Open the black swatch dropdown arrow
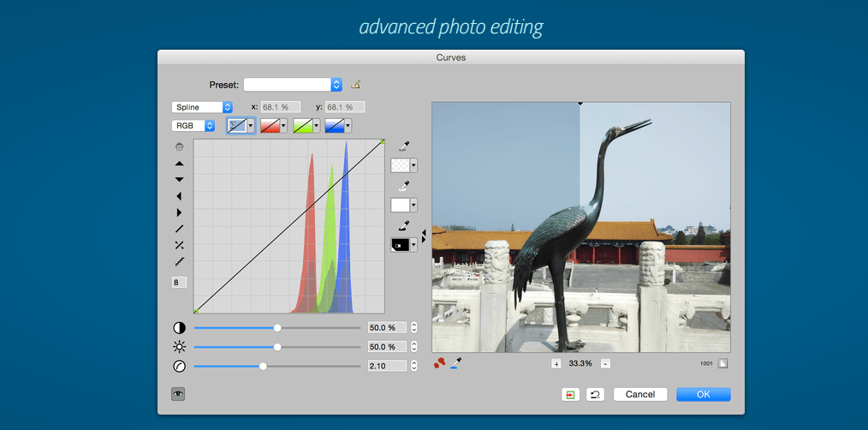 414,245
